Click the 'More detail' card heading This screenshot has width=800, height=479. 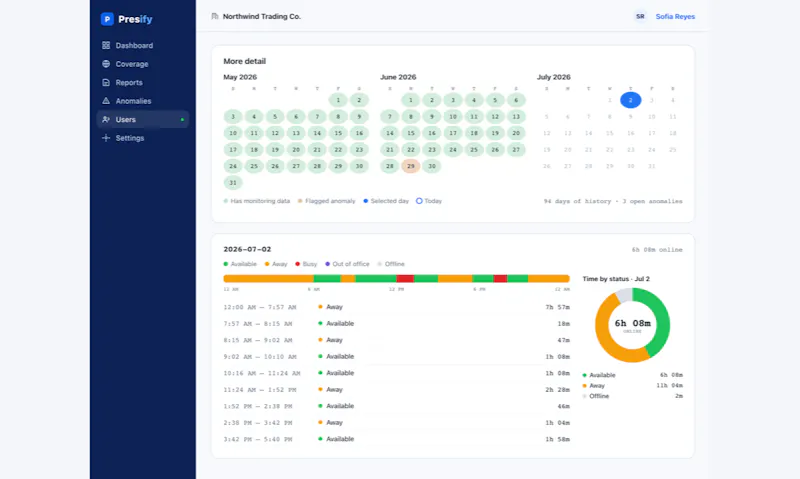[244, 61]
